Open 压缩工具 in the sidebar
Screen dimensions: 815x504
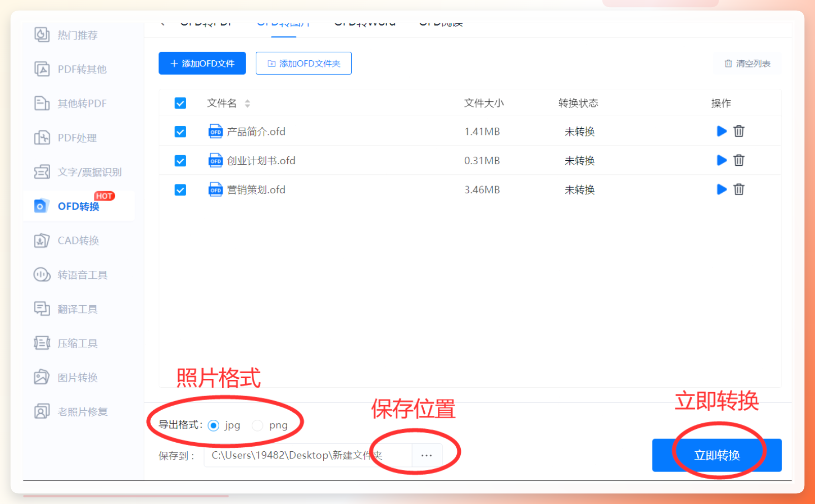[x=79, y=343]
